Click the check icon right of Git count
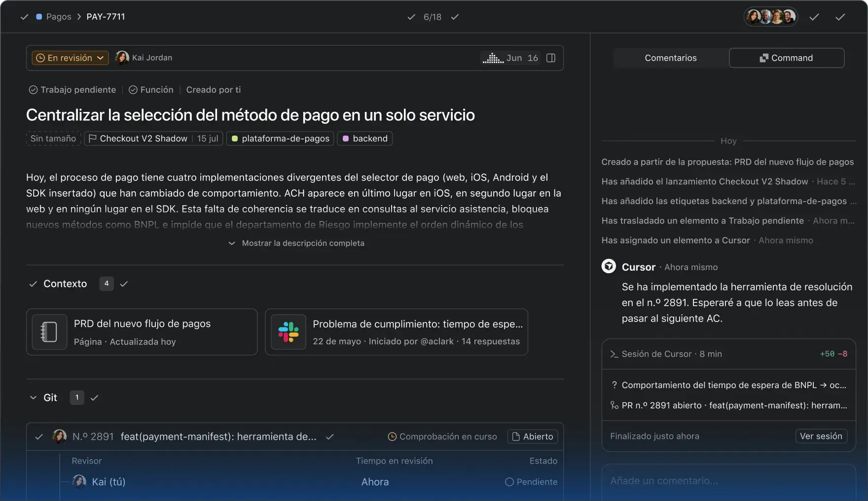Image resolution: width=868 pixels, height=501 pixels. point(94,397)
